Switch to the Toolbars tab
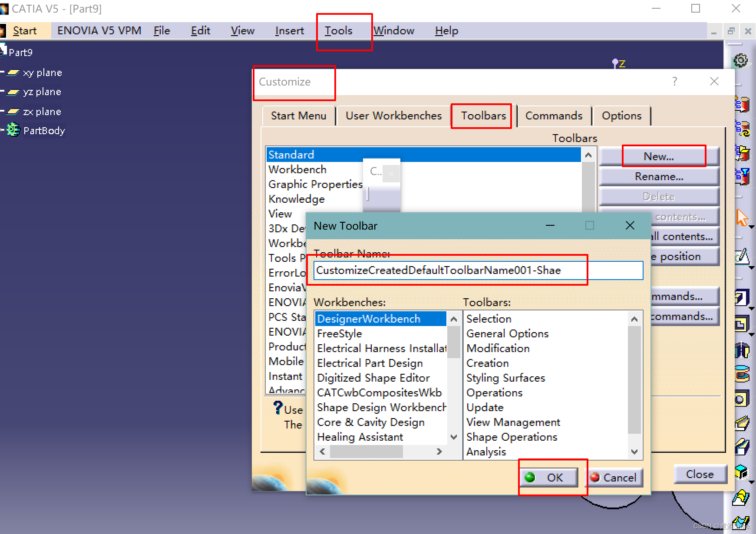 (483, 116)
